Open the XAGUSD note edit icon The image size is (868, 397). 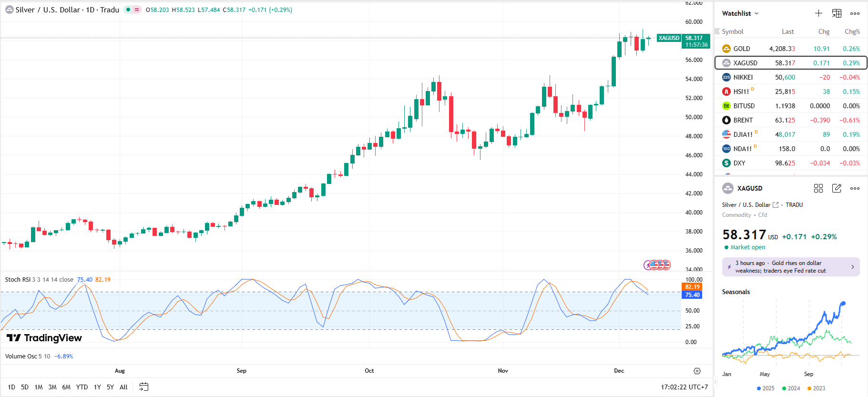click(837, 188)
